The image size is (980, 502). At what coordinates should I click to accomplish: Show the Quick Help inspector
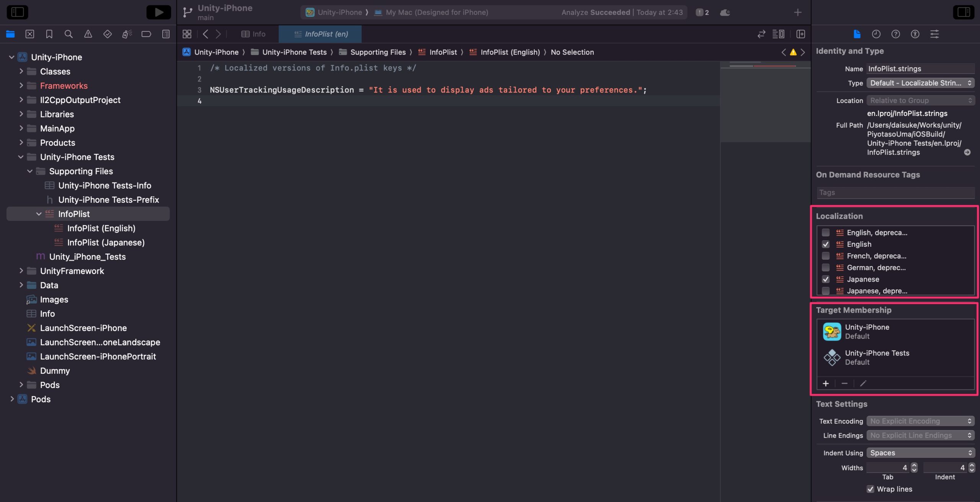point(895,34)
